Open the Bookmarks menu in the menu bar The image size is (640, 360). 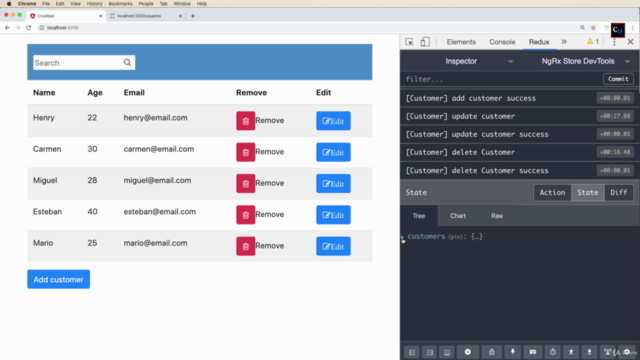(x=120, y=4)
